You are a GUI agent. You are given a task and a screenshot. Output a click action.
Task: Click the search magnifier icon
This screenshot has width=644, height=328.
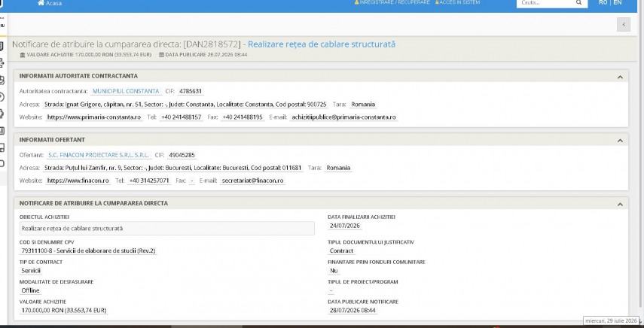[578, 2]
